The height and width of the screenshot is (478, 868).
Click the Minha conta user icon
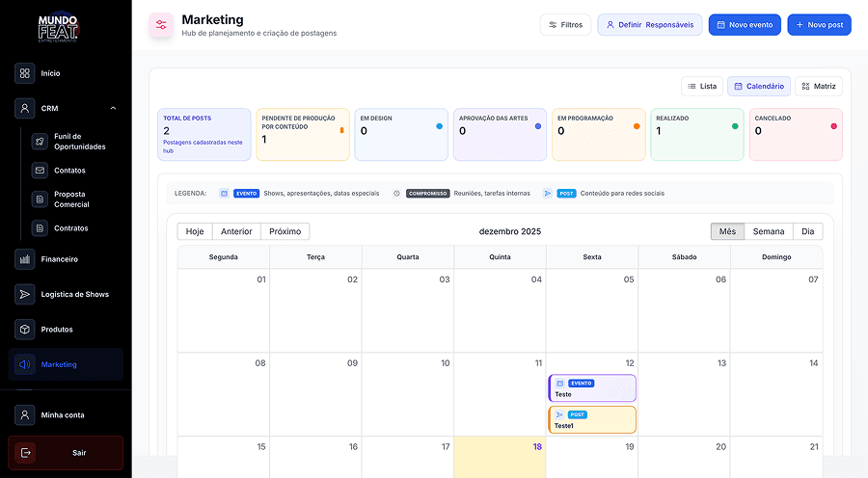24,415
